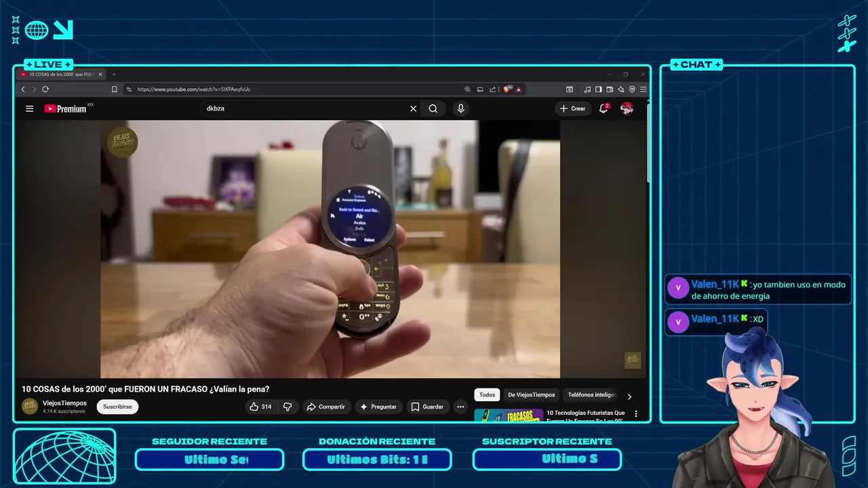Click the YouTube Premium logo

(65, 108)
